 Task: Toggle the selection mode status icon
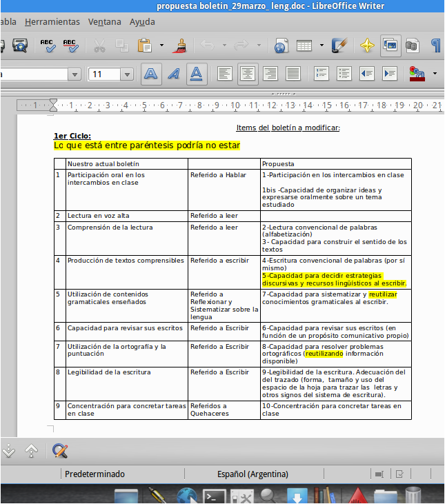click(x=379, y=474)
